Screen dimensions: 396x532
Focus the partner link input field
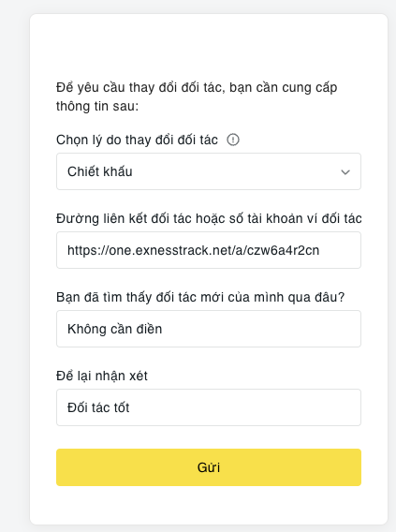coord(209,250)
